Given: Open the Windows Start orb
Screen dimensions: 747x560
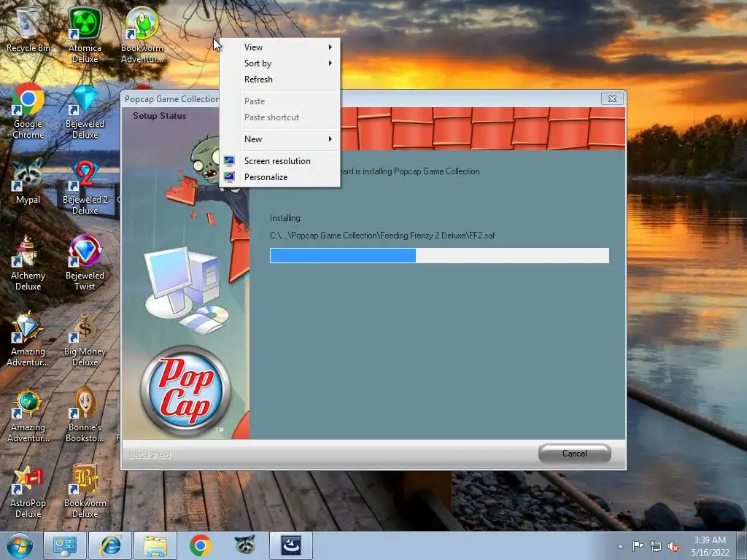Looking at the screenshot, I should point(20,545).
